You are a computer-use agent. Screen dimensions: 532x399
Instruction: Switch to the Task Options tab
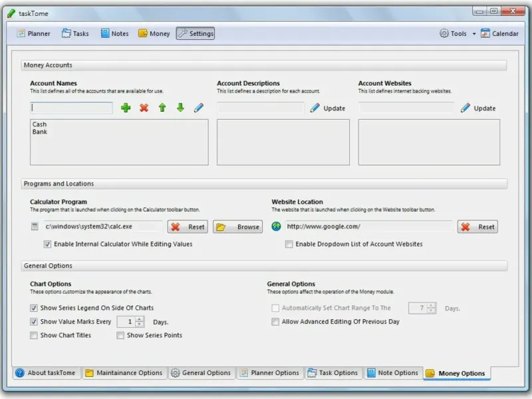333,373
